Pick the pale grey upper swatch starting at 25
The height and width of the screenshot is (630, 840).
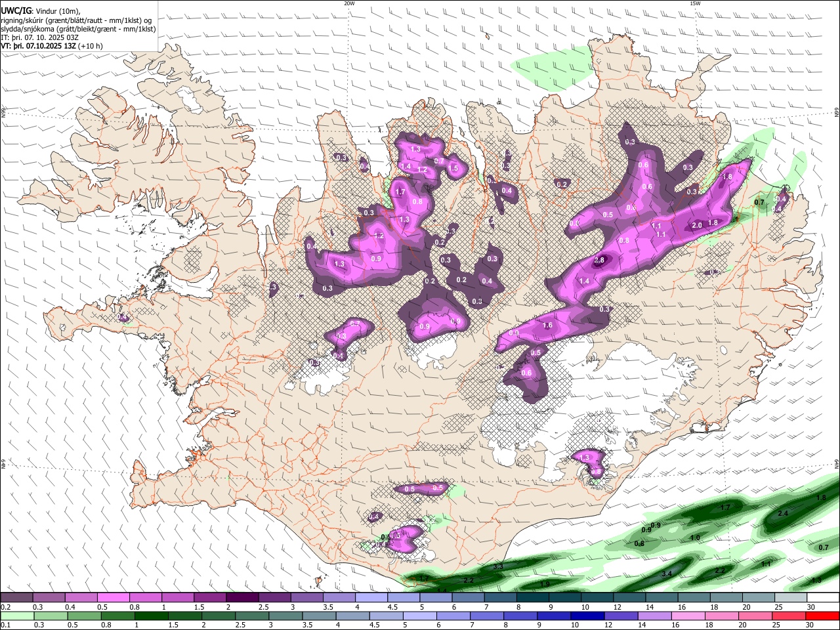pyautogui.click(x=790, y=597)
